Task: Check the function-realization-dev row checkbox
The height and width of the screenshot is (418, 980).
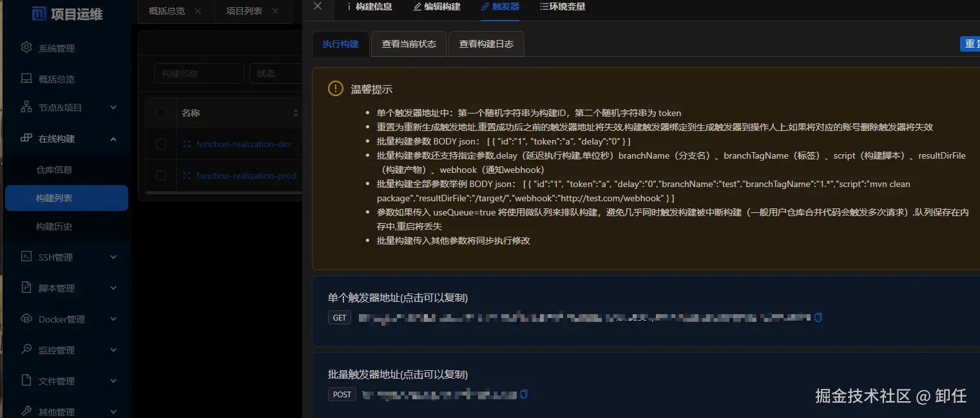Action: pyautogui.click(x=160, y=144)
